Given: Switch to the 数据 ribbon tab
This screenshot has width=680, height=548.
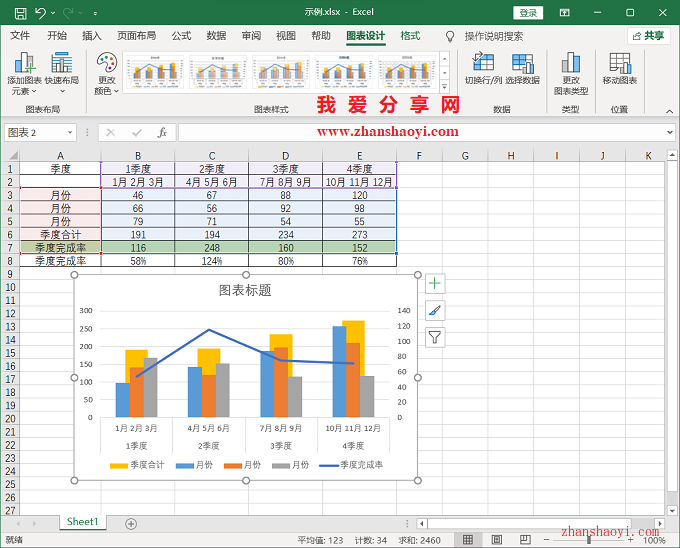Looking at the screenshot, I should (x=216, y=36).
